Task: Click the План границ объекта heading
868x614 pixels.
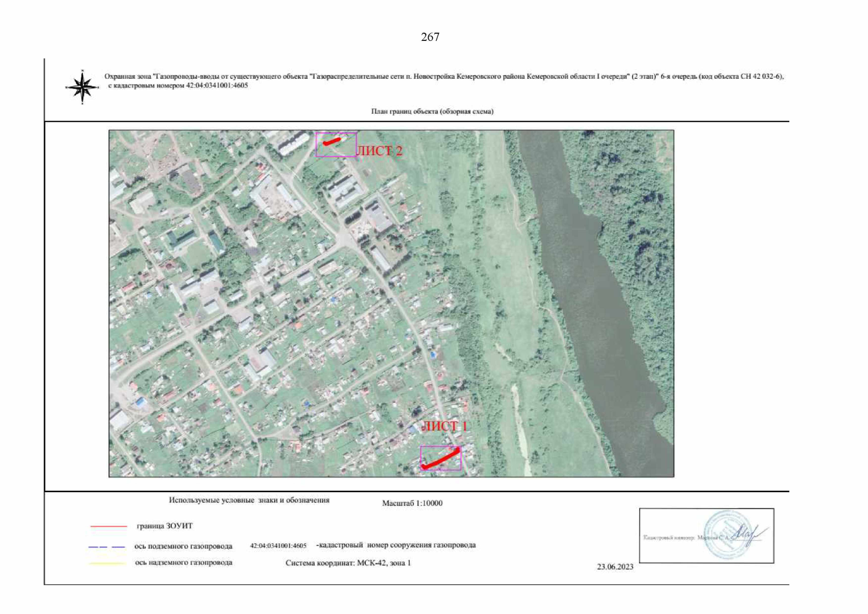Action: [432, 111]
